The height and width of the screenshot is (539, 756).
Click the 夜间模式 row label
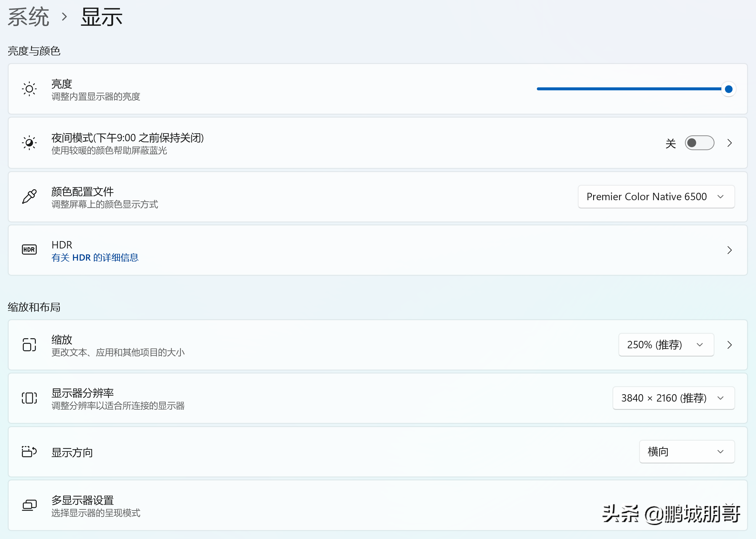(128, 138)
